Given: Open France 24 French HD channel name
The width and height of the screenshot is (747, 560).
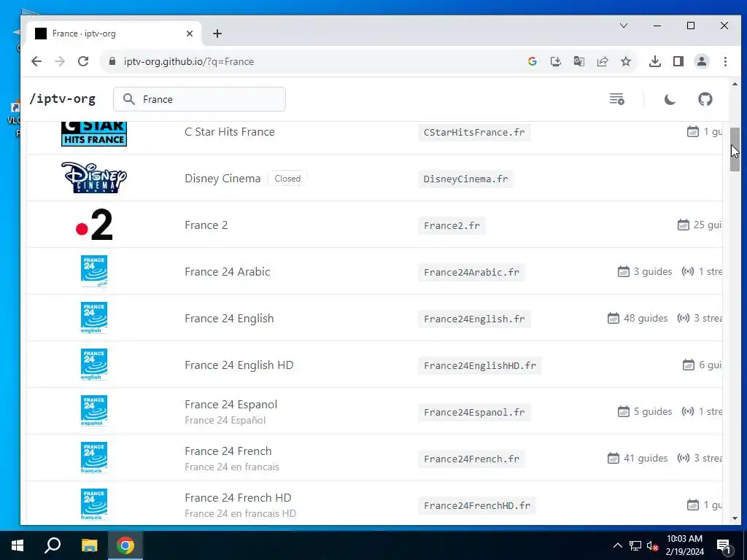Looking at the screenshot, I should (238, 497).
